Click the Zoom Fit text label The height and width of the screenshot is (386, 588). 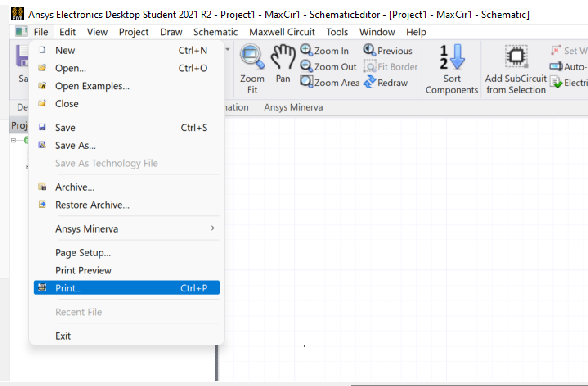tap(252, 84)
